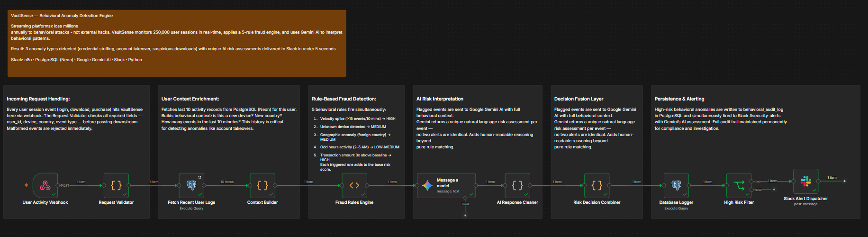This screenshot has height=237, width=868.
Task: Select the "Rule-Based Fraud Detection:" sticky note heading
Action: click(344, 99)
